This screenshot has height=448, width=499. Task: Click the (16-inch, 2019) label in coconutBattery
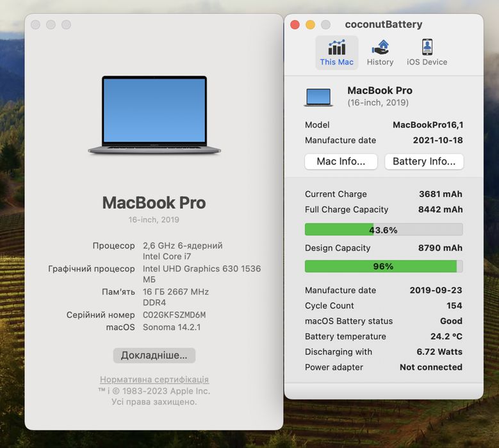(378, 102)
